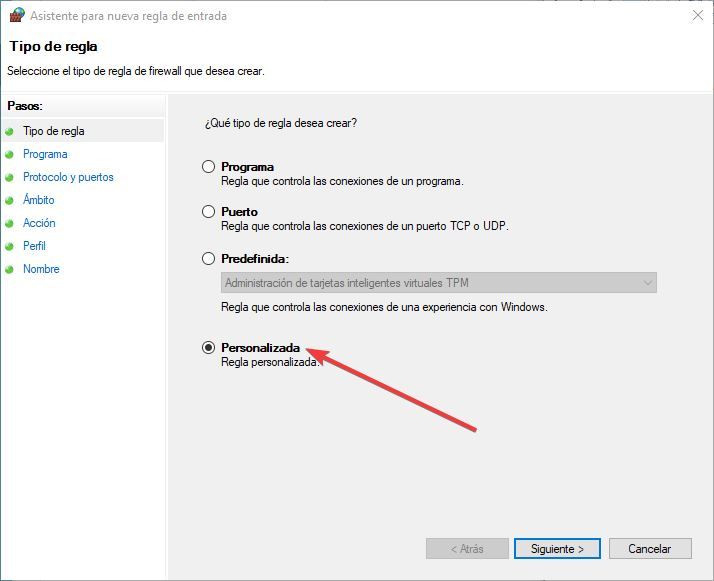Click green bullet next to Programa step

pyautogui.click(x=10, y=154)
